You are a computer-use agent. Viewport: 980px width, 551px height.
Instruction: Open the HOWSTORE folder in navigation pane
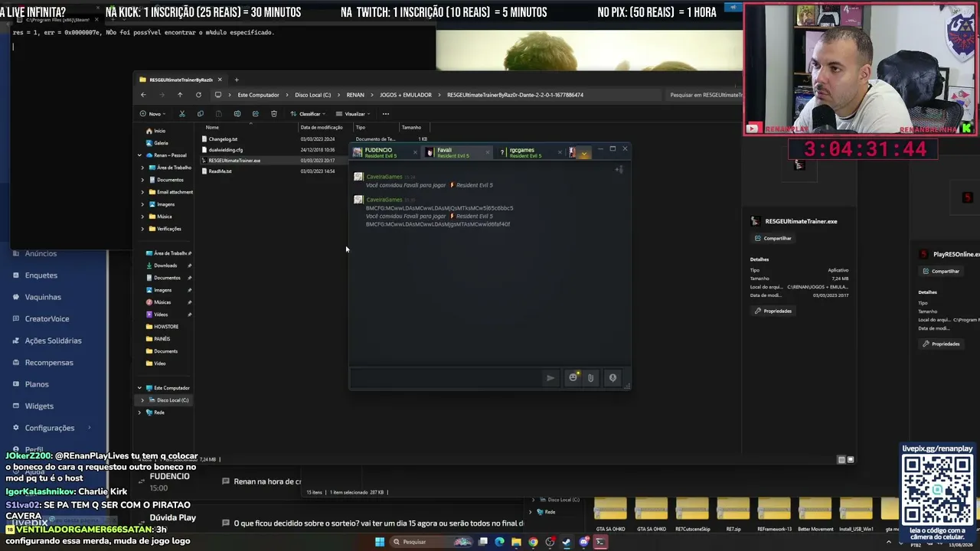[x=166, y=327]
